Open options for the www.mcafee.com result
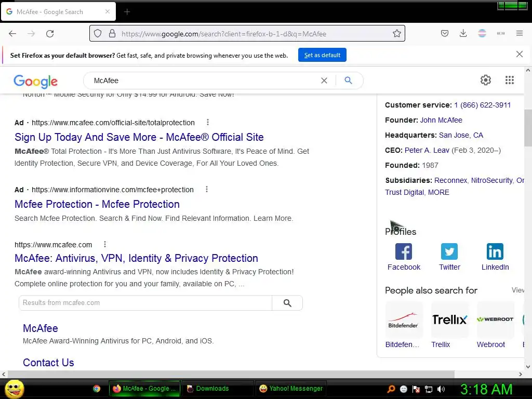Image resolution: width=532 pixels, height=399 pixels. pos(105,244)
